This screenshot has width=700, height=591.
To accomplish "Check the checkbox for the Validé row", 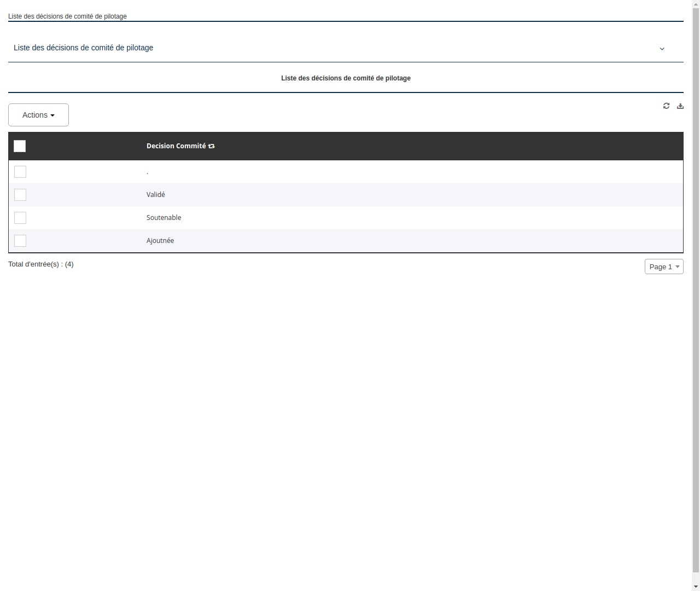I will point(20,195).
